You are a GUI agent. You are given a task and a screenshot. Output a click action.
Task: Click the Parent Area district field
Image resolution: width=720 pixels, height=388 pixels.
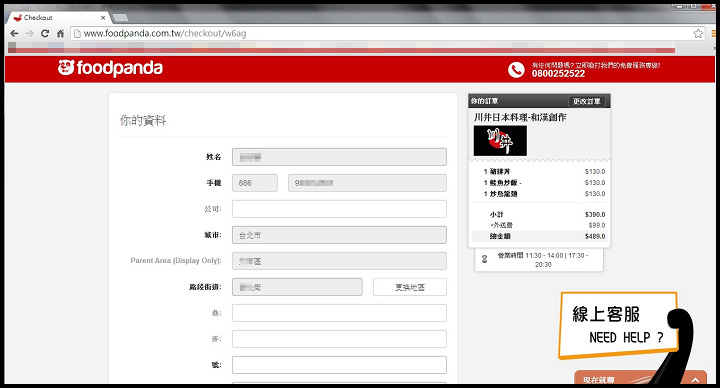click(x=339, y=261)
